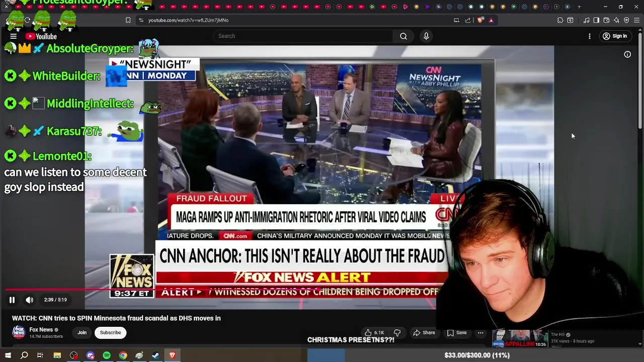Open the video info card icon
This screenshot has height=362, width=644.
pos(627,54)
